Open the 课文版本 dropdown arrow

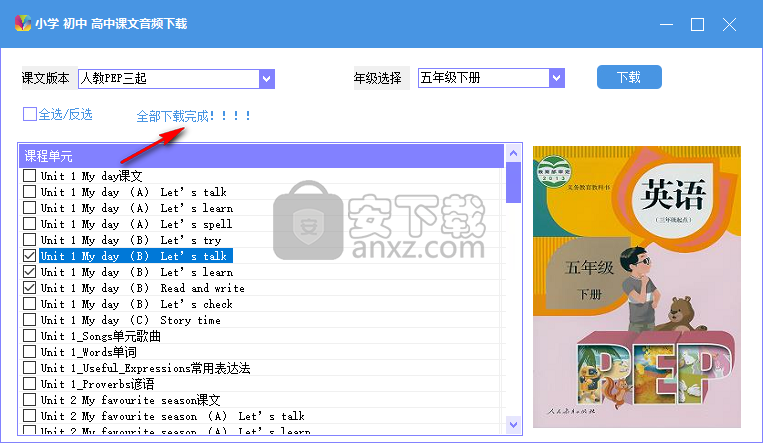[x=267, y=79]
